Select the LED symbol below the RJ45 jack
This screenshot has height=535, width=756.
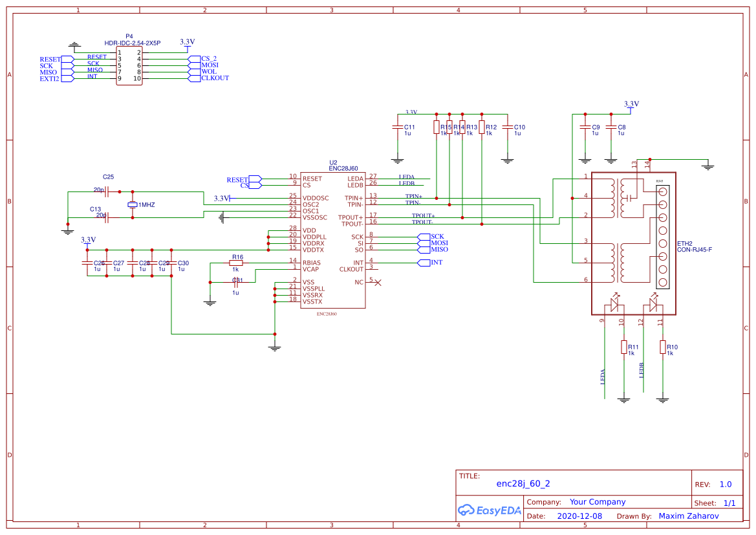click(x=615, y=304)
